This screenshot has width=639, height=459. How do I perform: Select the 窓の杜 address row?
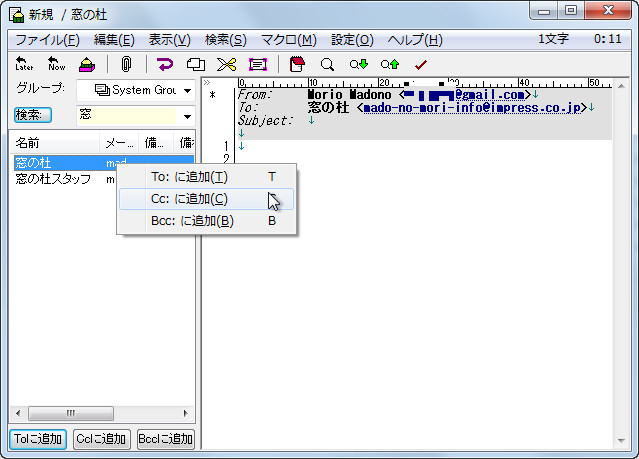[x=104, y=163]
